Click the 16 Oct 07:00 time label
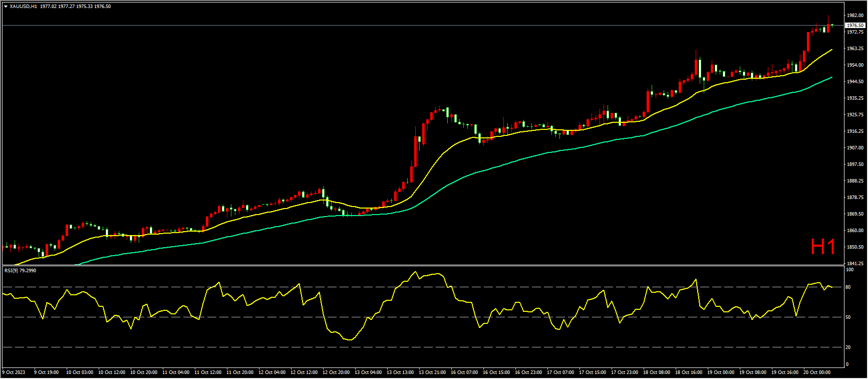 464,372
